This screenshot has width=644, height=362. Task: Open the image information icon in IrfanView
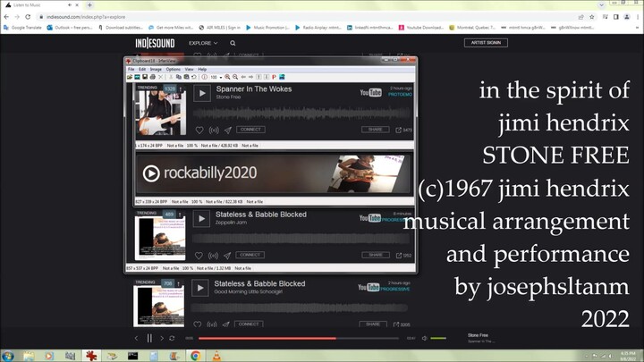click(204, 77)
